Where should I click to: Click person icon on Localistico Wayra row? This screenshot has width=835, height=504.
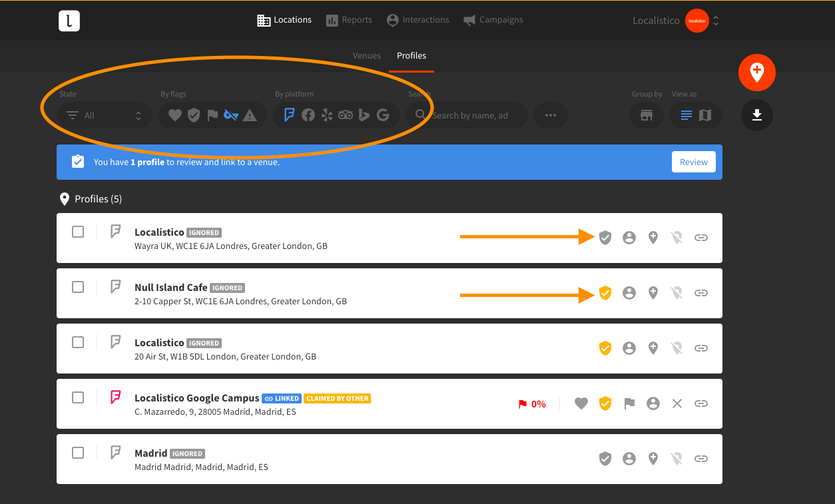coord(629,238)
